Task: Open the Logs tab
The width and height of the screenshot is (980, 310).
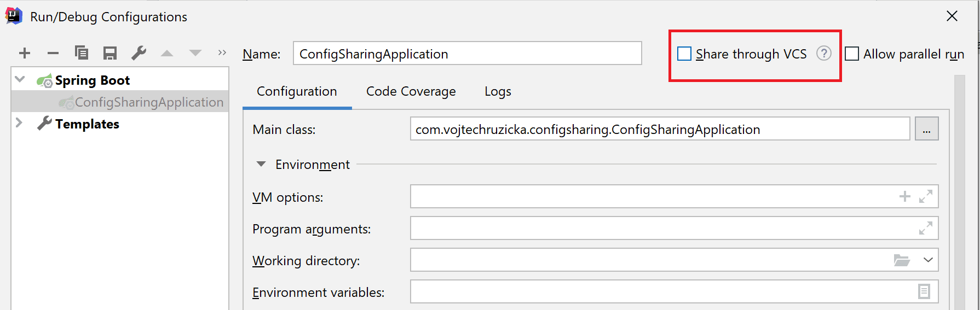Action: 498,91
